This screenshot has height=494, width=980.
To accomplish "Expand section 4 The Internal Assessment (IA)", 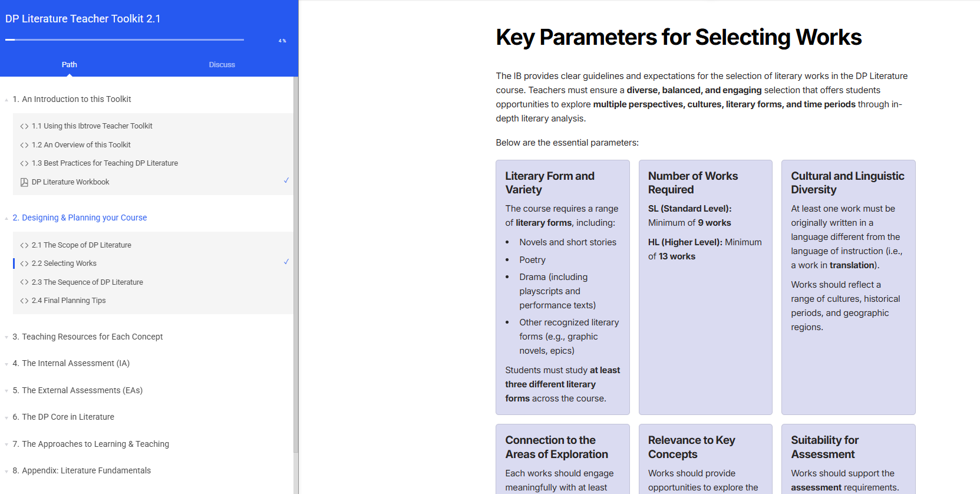I will 6,364.
